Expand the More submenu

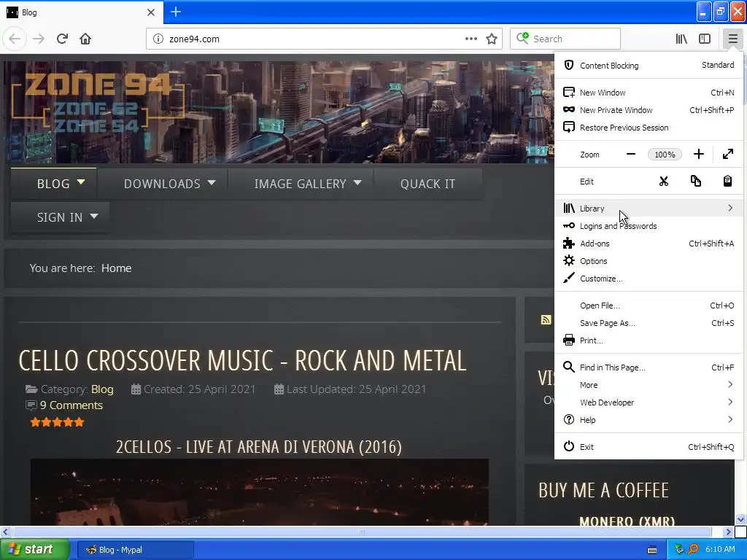point(649,385)
